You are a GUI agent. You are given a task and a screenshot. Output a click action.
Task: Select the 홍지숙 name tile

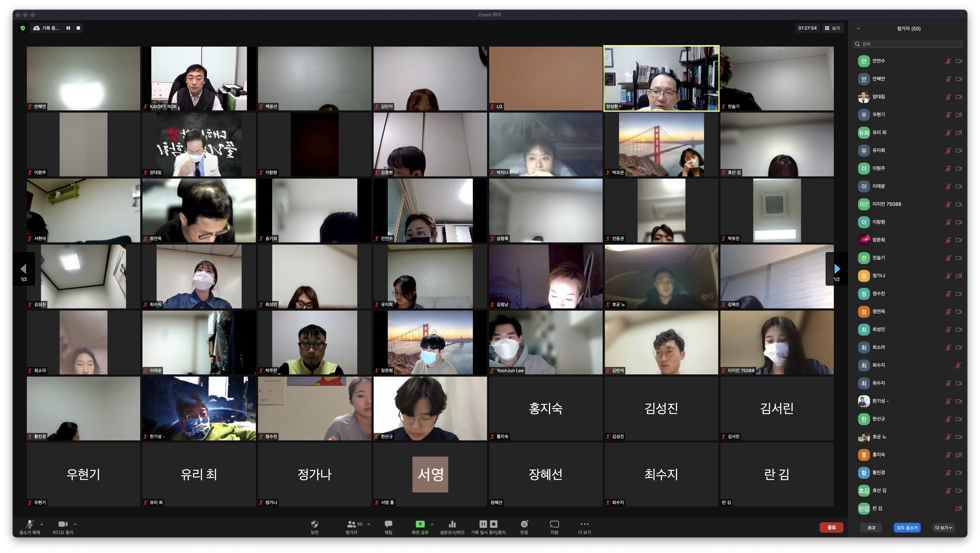tap(546, 409)
